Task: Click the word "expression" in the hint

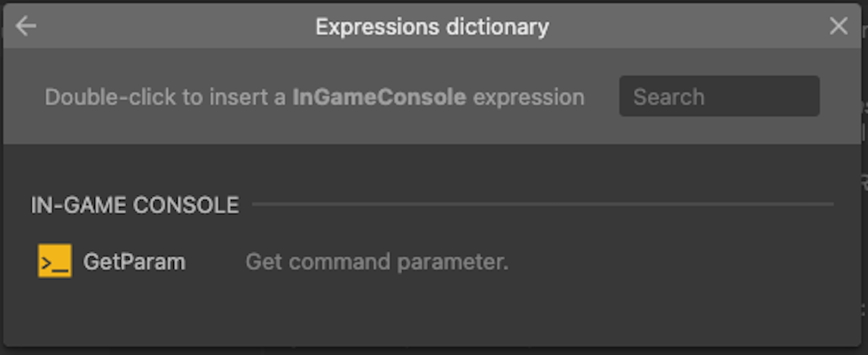Action: point(529,97)
